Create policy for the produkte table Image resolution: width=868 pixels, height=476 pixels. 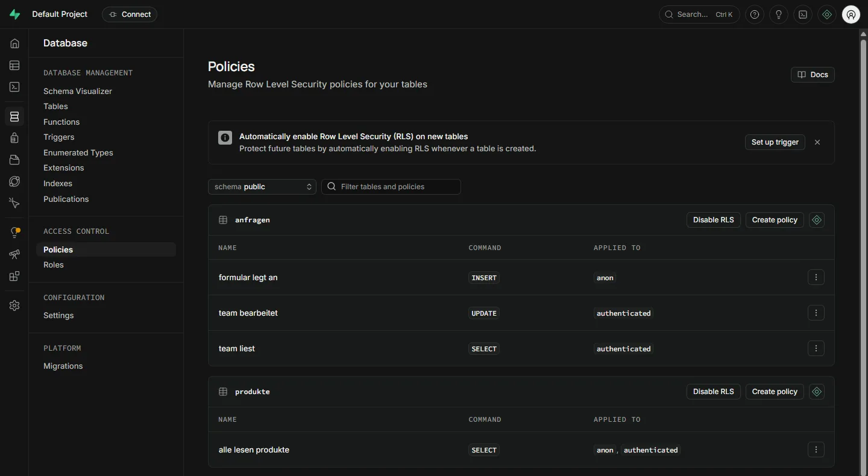(x=775, y=392)
